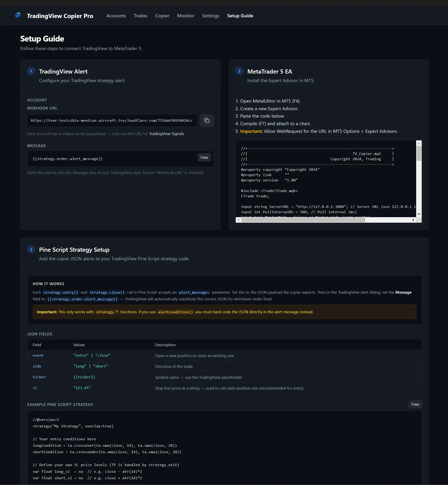This screenshot has height=485, width=448.
Task: Click the 'MetaTrader 5 EA' heading
Action: click(270, 71)
